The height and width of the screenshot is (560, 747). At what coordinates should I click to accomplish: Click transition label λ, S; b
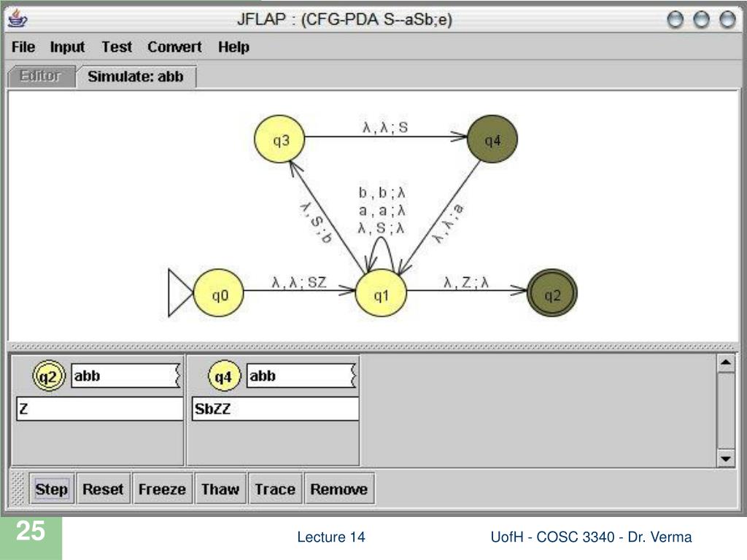point(316,222)
